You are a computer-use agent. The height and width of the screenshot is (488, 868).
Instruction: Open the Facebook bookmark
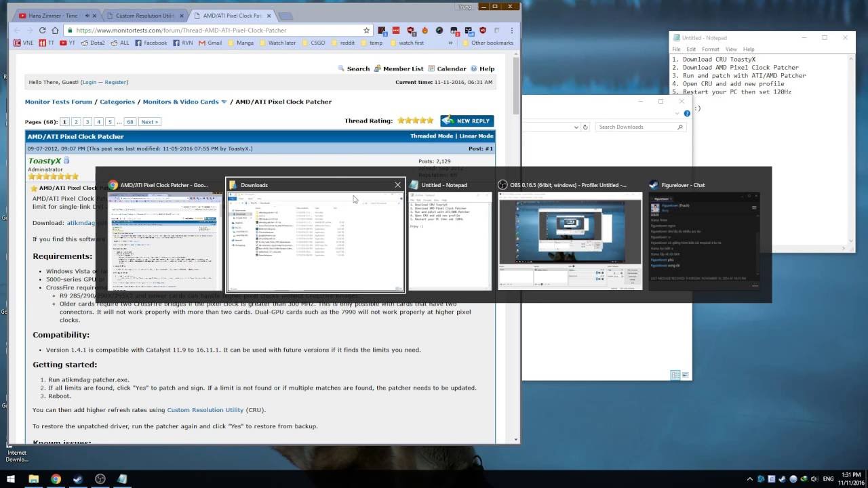[x=151, y=43]
